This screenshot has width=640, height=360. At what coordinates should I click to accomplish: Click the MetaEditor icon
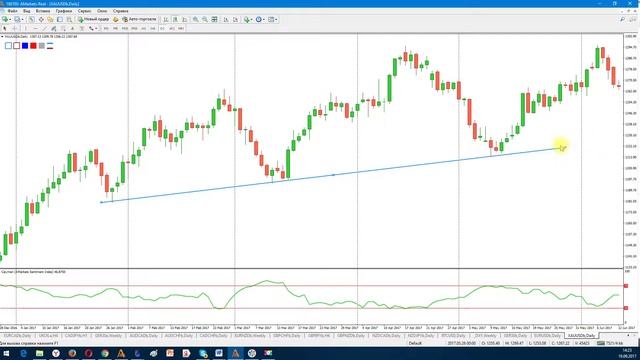coord(115,19)
